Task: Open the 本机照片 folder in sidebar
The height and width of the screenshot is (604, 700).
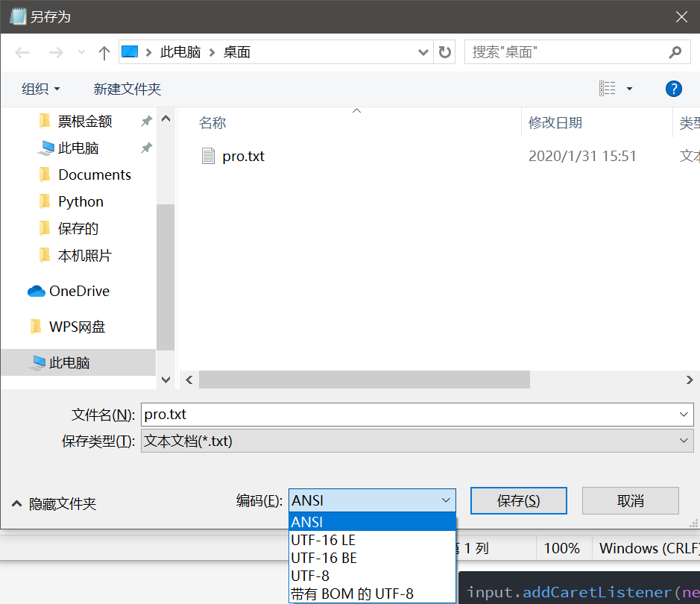Action: [x=85, y=255]
